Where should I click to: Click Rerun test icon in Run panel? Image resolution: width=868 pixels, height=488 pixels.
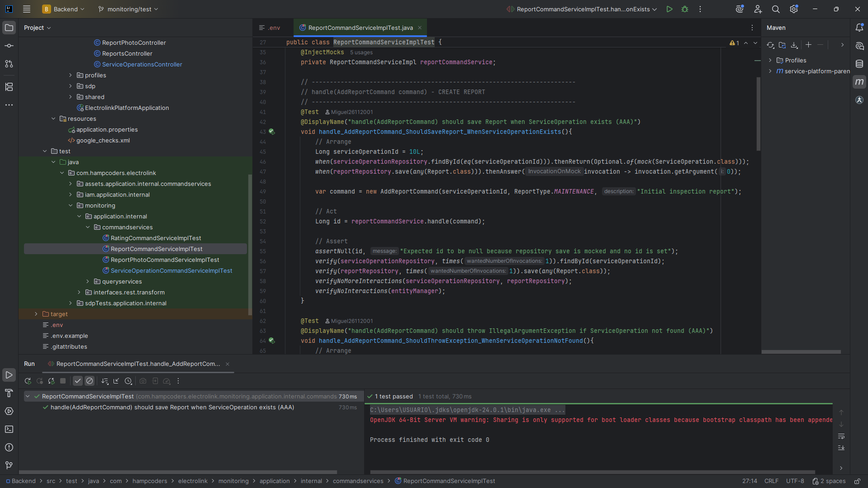click(28, 381)
